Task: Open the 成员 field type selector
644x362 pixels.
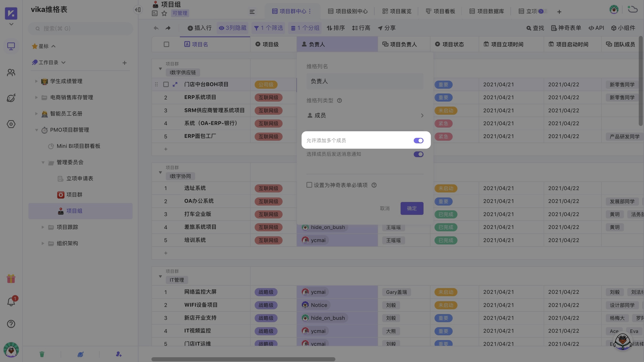Action: (365, 115)
